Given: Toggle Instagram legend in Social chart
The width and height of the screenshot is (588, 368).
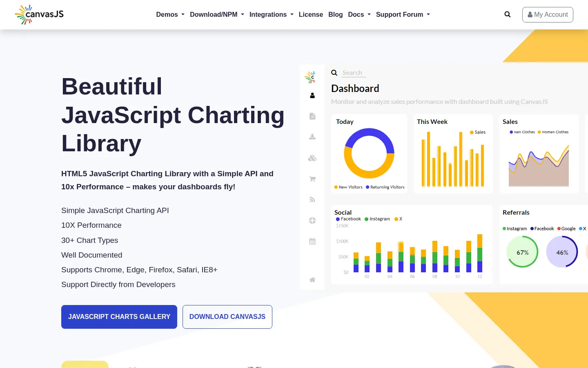Looking at the screenshot, I should point(377,219).
